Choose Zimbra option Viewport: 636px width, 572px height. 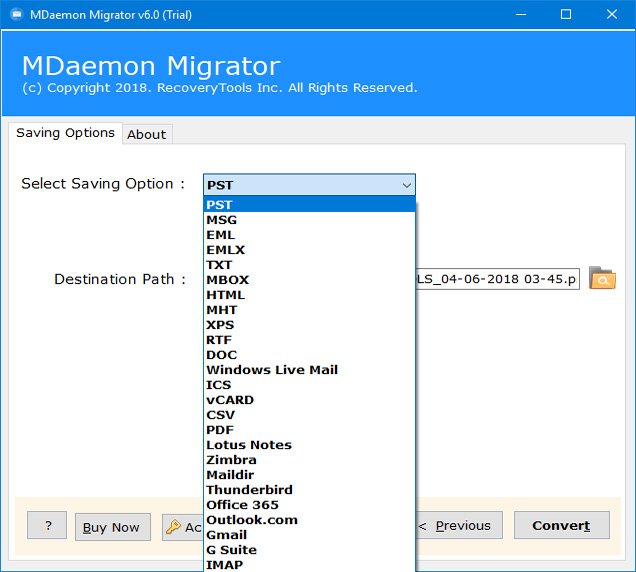click(x=309, y=460)
